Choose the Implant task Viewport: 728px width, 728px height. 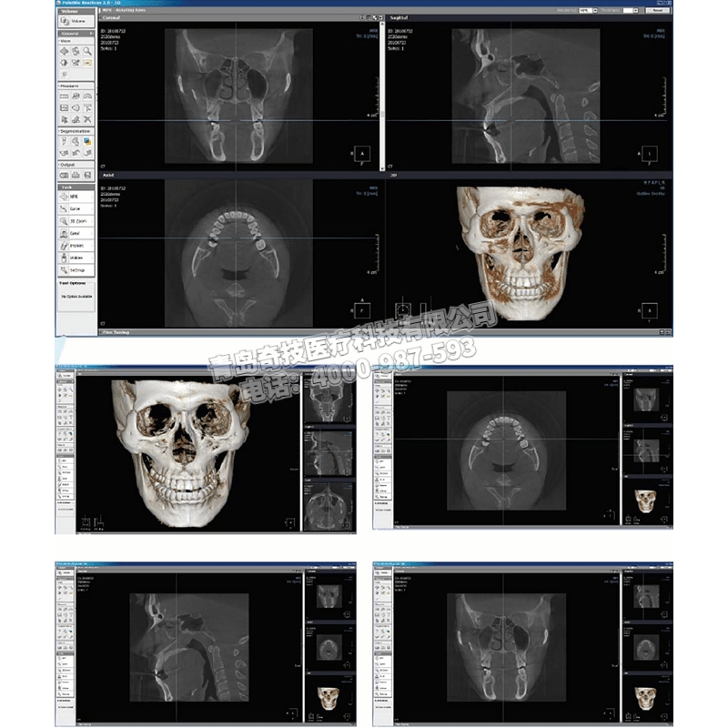pyautogui.click(x=76, y=246)
